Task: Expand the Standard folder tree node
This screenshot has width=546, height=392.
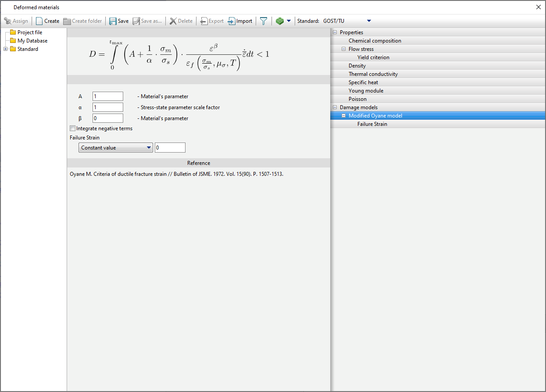Action: (x=6, y=49)
